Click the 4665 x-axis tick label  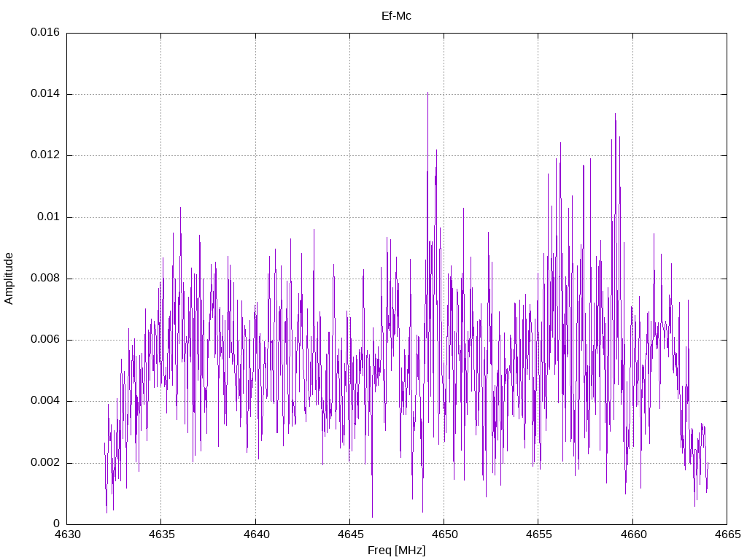click(x=727, y=534)
